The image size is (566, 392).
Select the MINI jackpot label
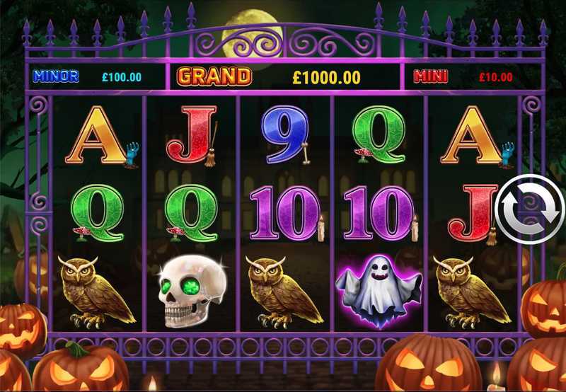click(431, 76)
